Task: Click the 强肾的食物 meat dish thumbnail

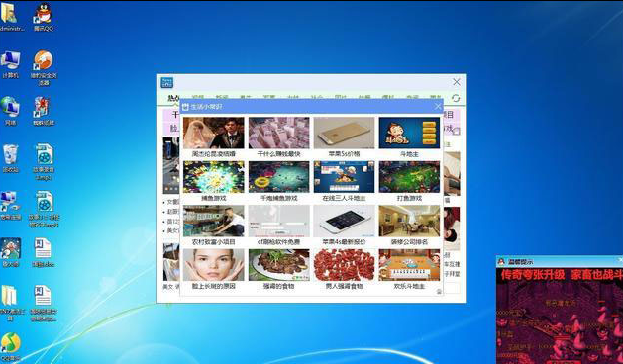Action: click(279, 265)
